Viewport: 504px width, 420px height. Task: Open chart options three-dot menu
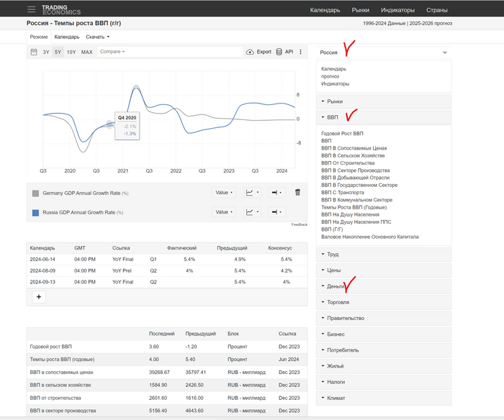302,52
